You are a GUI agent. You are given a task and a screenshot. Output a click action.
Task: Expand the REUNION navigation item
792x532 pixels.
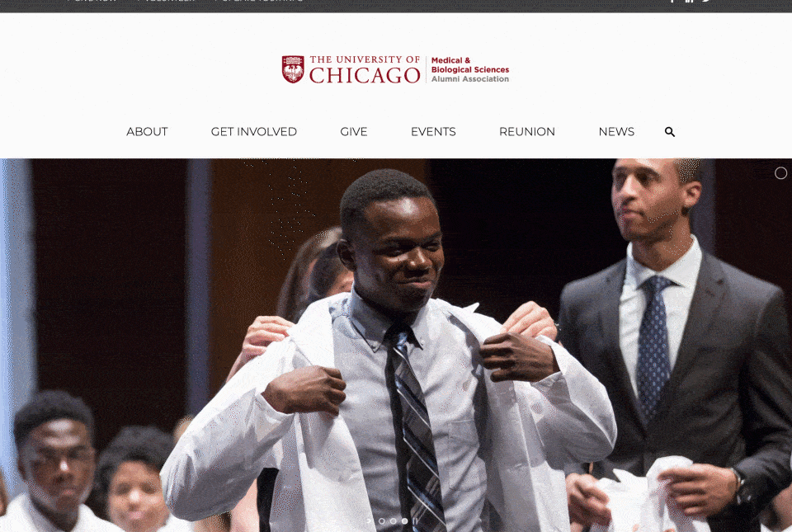[527, 132]
